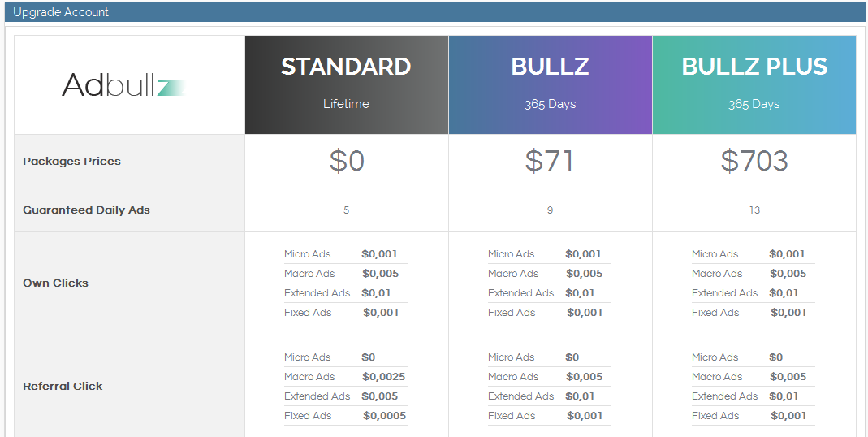Image resolution: width=868 pixels, height=437 pixels.
Task: Click the Packages Prices row label
Action: [71, 161]
